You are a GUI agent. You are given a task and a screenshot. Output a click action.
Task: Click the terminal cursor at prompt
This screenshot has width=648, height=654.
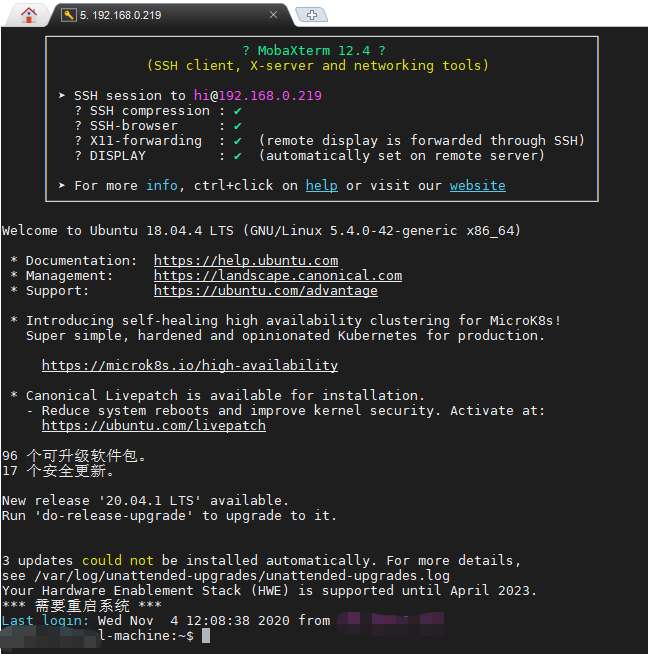(206, 636)
